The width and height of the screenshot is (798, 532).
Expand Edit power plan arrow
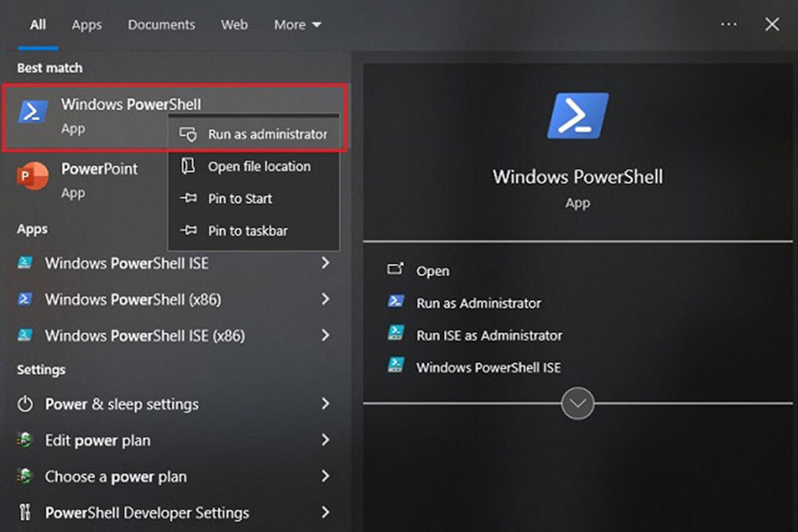(325, 440)
